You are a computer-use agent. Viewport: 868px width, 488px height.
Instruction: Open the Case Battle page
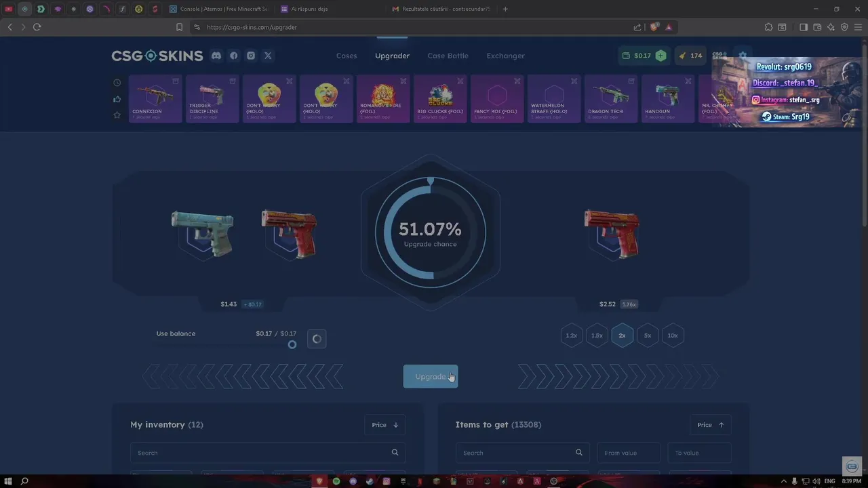[448, 56]
